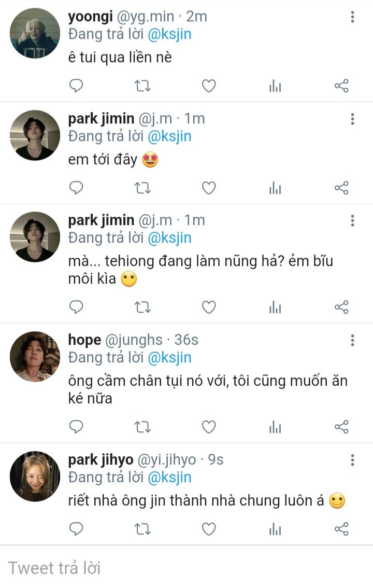373x588 pixels.
Task: Retweet yoongi's reply
Action: coord(142,86)
